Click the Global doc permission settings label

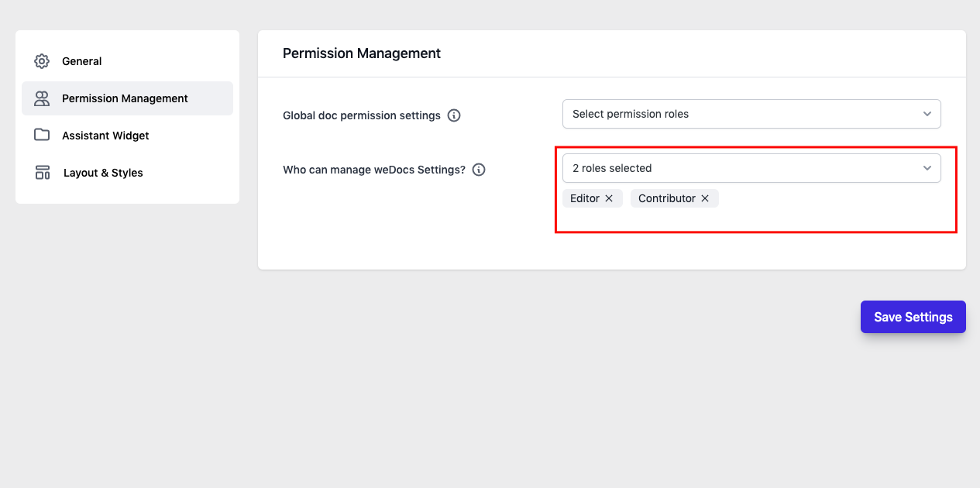click(x=362, y=115)
